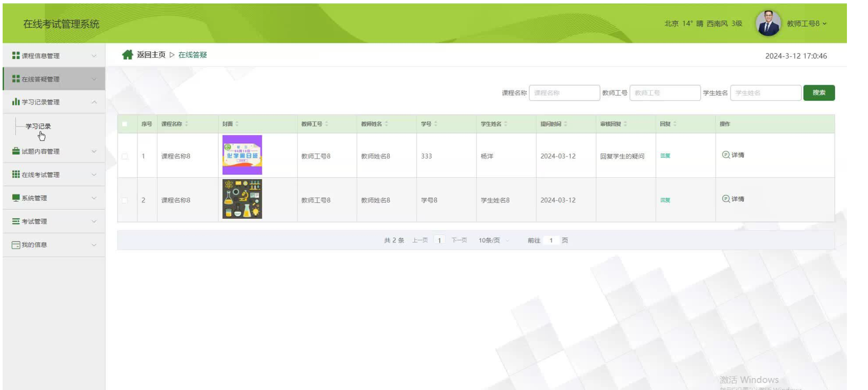
Task: Sort by 审核回复 column arrows
Action: (x=625, y=124)
